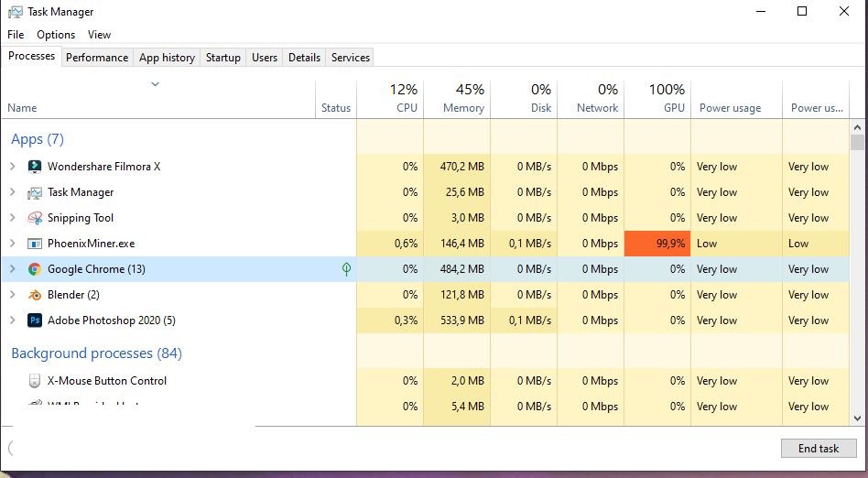The width and height of the screenshot is (868, 478).
Task: Click the Low power usage cell for PhoenixMiner
Action: (x=736, y=244)
